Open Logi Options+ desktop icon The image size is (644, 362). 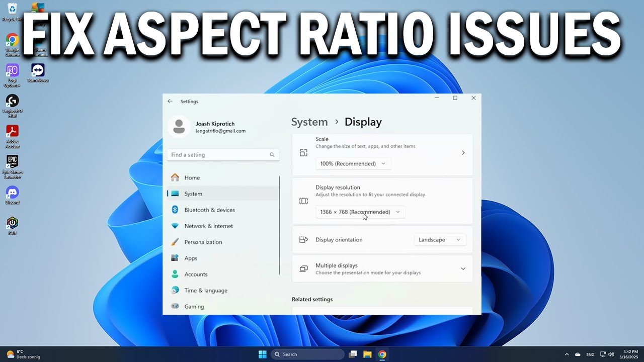click(x=12, y=75)
